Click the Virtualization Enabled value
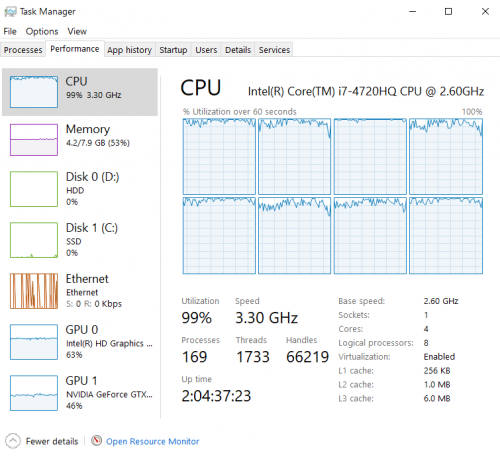500x457 pixels. click(x=439, y=357)
